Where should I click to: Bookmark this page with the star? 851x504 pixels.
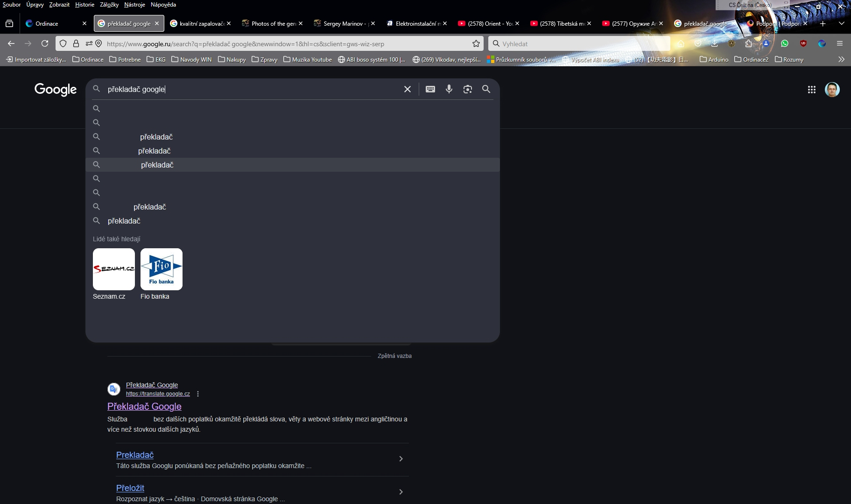tap(476, 43)
